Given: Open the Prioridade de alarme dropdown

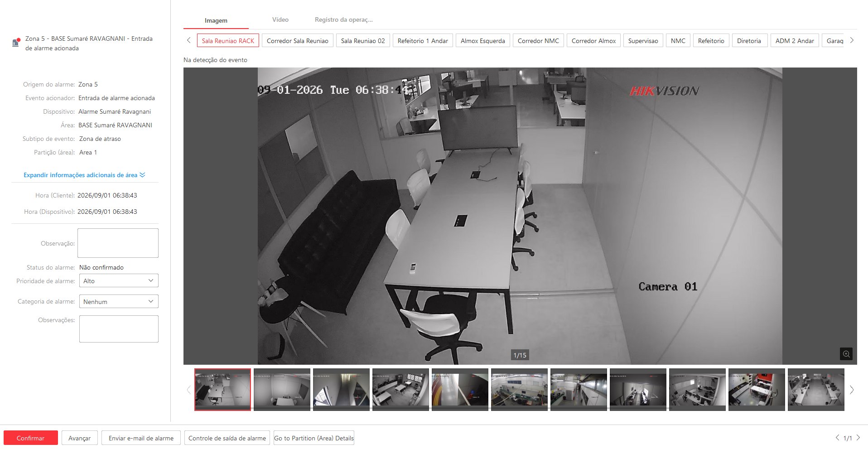Looking at the screenshot, I should tap(119, 281).
